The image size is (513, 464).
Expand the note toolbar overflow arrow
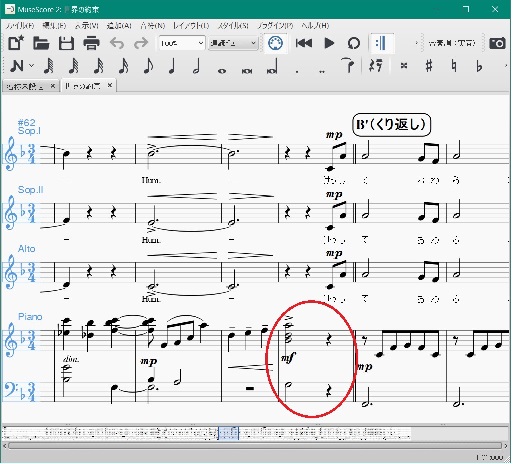[x=507, y=66]
